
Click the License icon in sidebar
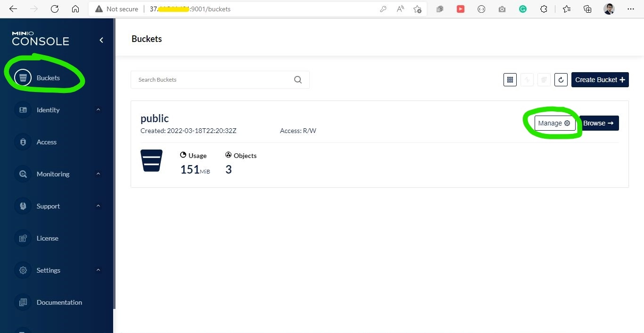[23, 238]
